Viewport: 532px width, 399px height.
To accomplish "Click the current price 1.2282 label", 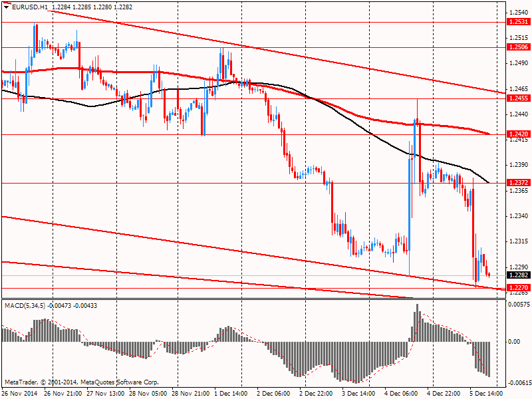I will [x=519, y=275].
